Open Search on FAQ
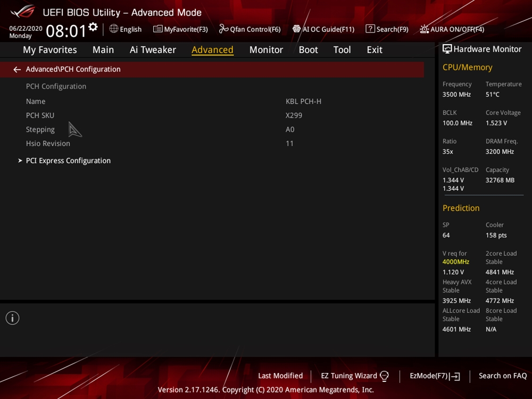 pyautogui.click(x=503, y=376)
